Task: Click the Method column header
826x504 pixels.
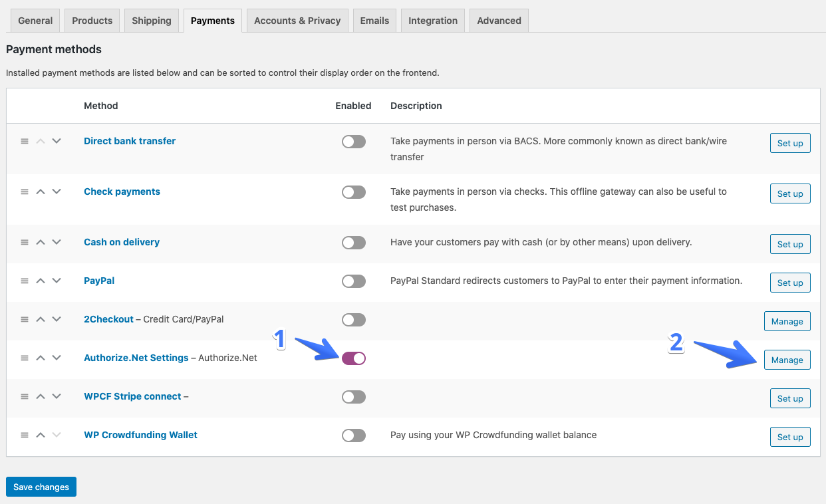Action: point(101,106)
